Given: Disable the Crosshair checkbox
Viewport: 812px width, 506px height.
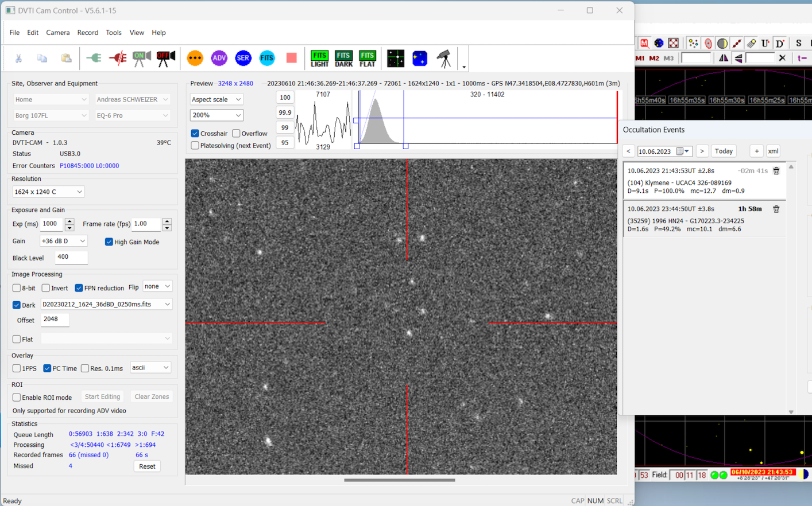Looking at the screenshot, I should tap(195, 134).
